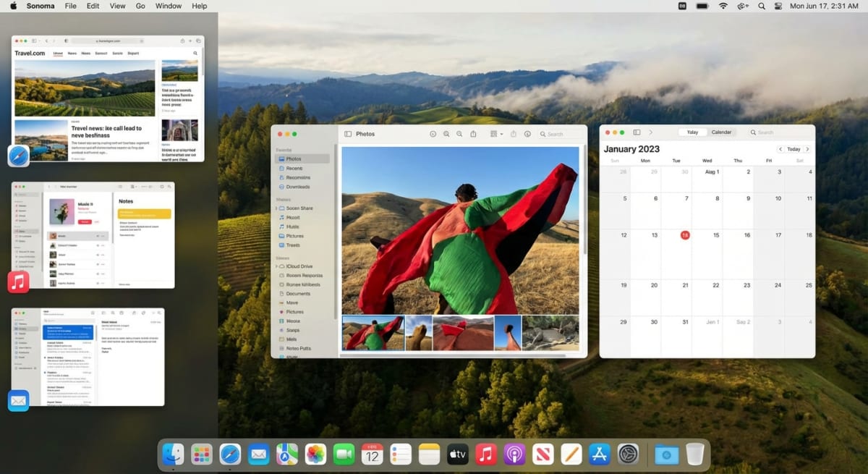Image resolution: width=868 pixels, height=474 pixels.
Task: Click the battery icon in menu bar
Action: [702, 6]
